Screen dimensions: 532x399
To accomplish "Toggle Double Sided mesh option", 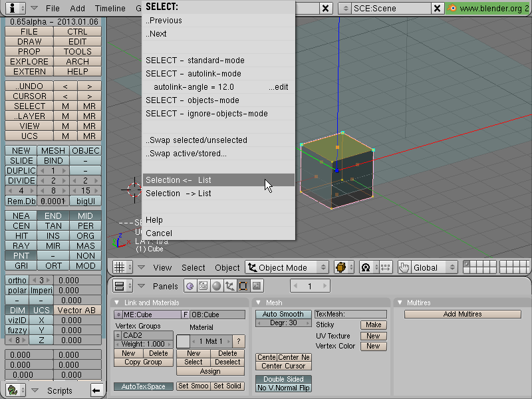I will [x=283, y=379].
